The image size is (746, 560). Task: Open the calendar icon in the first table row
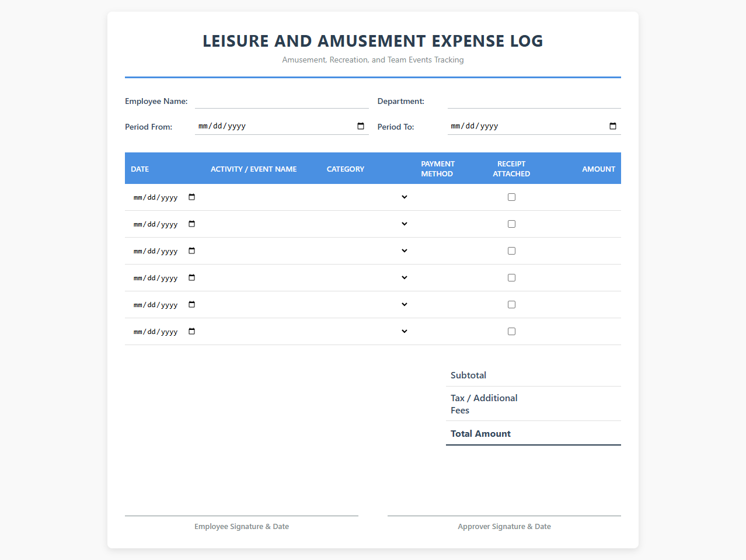click(x=192, y=197)
